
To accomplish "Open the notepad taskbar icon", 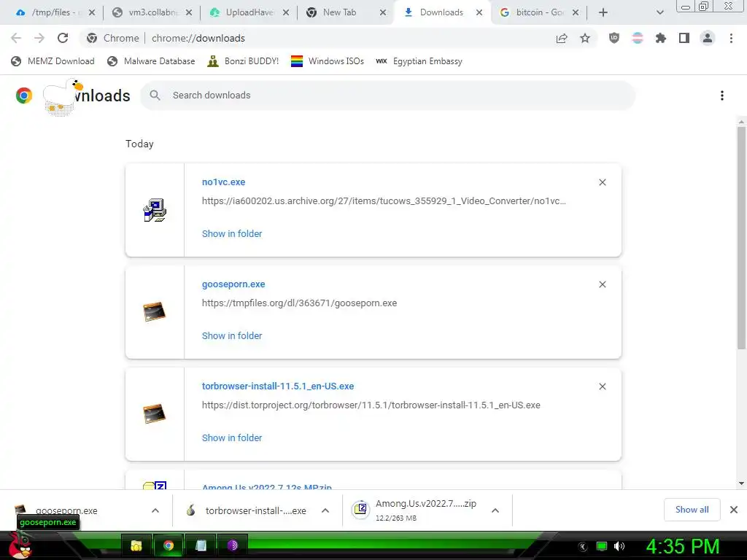I will point(201,545).
